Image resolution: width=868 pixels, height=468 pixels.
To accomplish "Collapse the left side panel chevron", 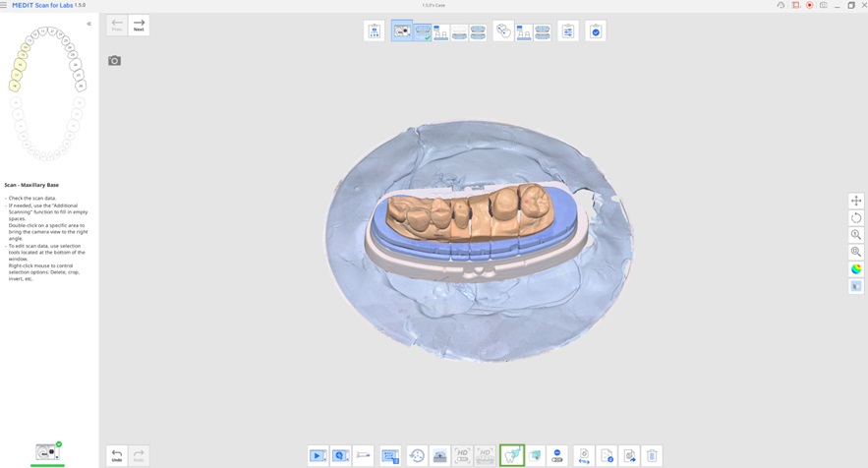I will pyautogui.click(x=89, y=24).
